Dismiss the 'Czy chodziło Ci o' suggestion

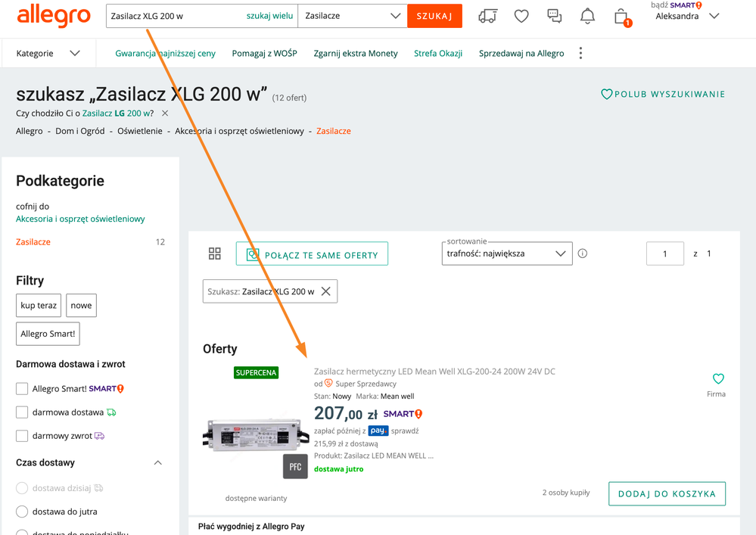165,114
